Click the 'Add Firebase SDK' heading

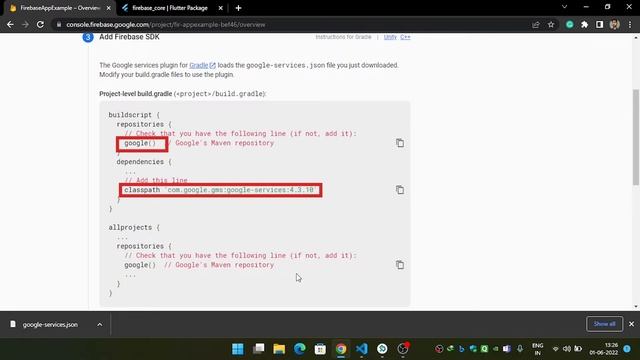(x=129, y=37)
